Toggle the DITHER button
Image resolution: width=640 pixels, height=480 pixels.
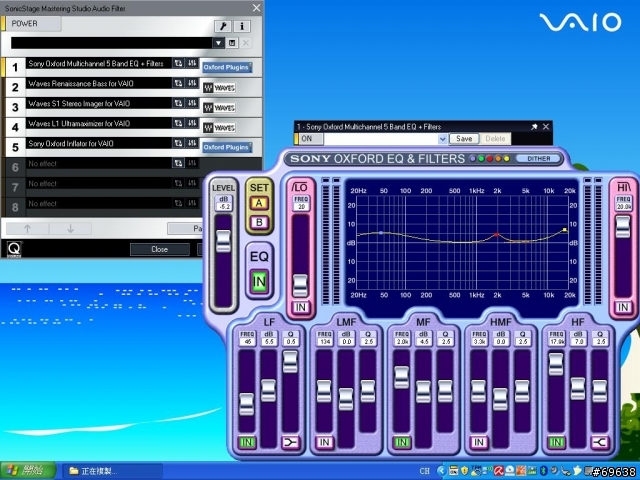(538, 158)
